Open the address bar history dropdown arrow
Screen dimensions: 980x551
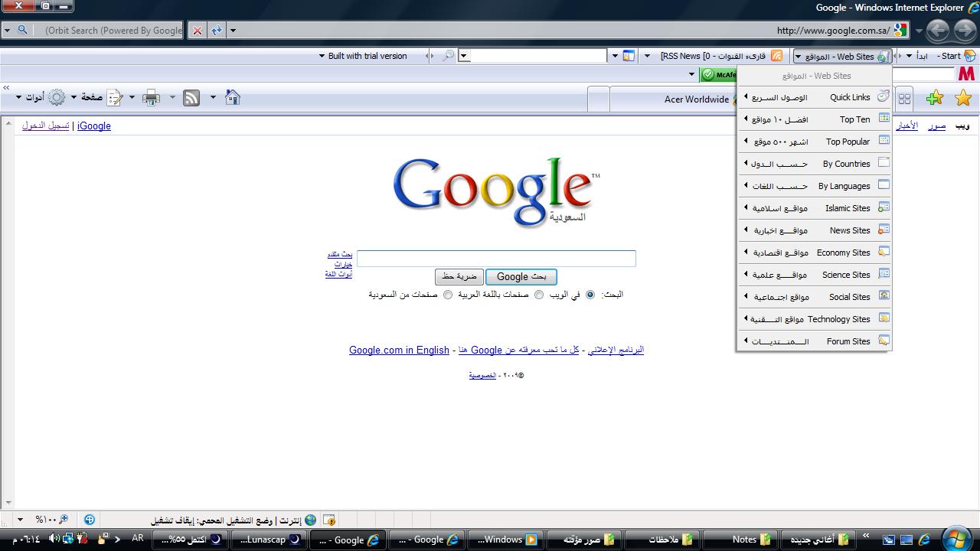pos(233,31)
